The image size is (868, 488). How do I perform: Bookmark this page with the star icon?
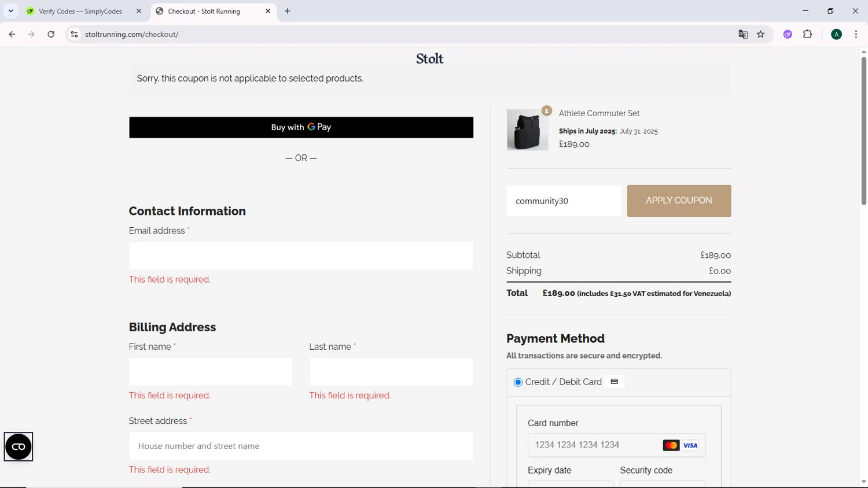tap(761, 34)
